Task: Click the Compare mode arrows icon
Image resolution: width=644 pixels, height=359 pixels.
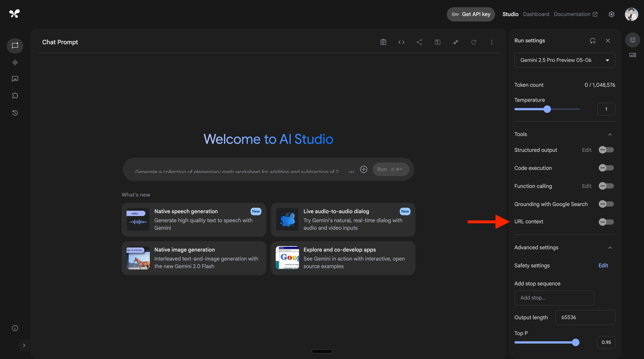Action: [x=456, y=42]
